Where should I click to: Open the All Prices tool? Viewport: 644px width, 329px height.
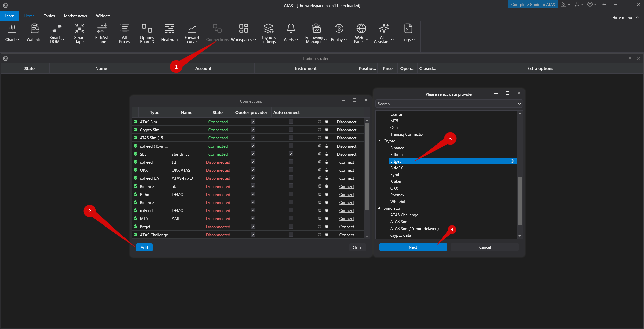pos(124,33)
